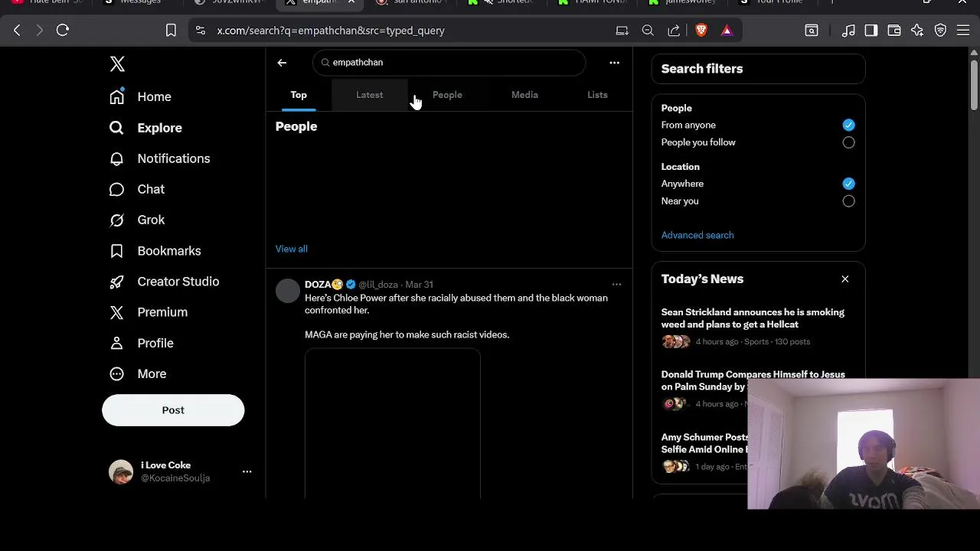980x551 pixels.
Task: Open More in the sidebar
Action: [x=138, y=374]
